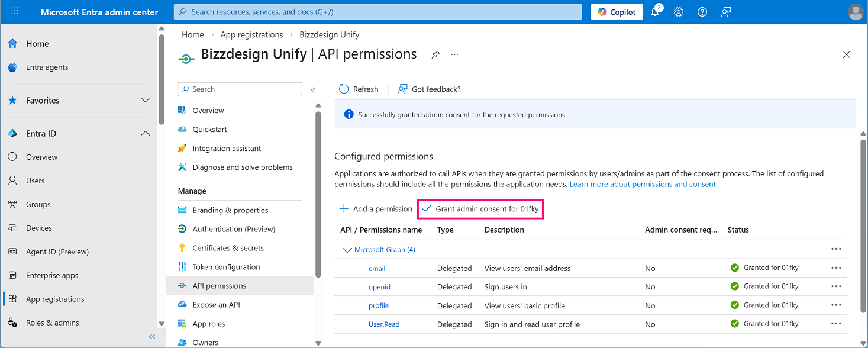Open the settings gear in top bar
Viewport: 868px width, 348px height.
click(679, 12)
